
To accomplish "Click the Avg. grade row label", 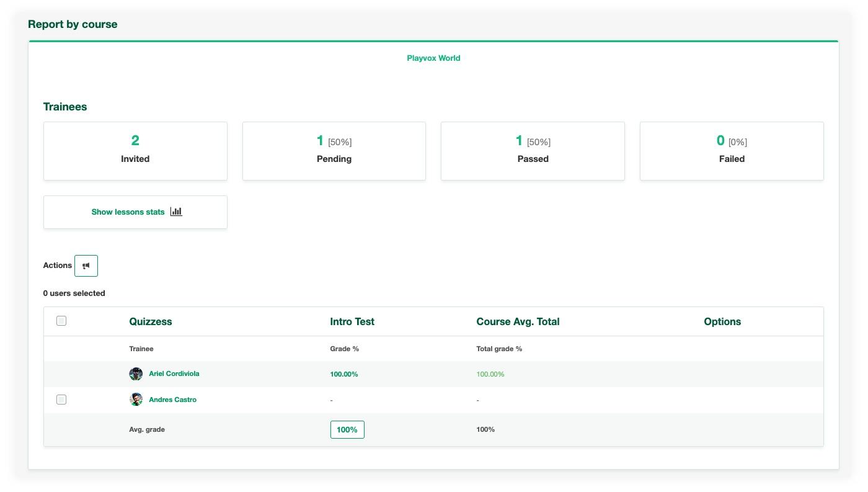I will (x=147, y=429).
